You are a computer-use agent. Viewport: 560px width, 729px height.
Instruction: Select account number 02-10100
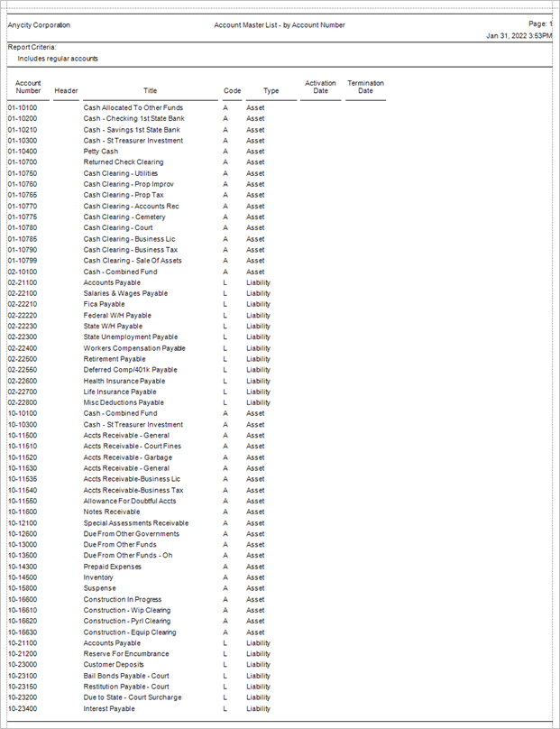(x=23, y=272)
